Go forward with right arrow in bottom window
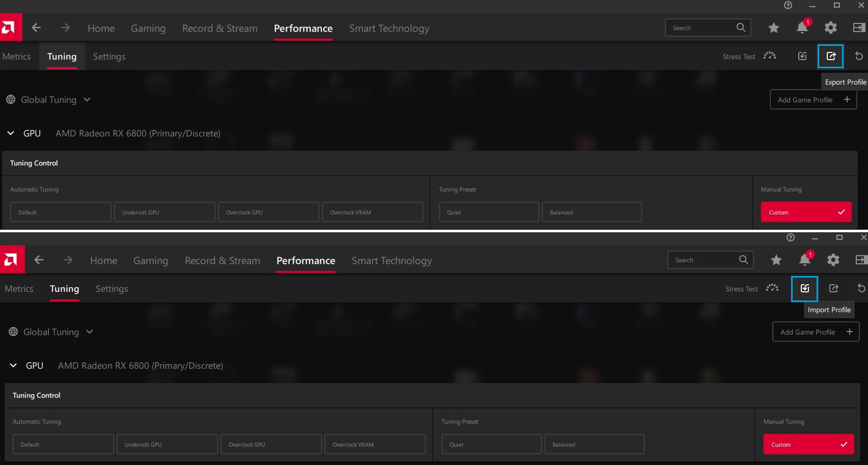The height and width of the screenshot is (465, 868). coord(68,260)
